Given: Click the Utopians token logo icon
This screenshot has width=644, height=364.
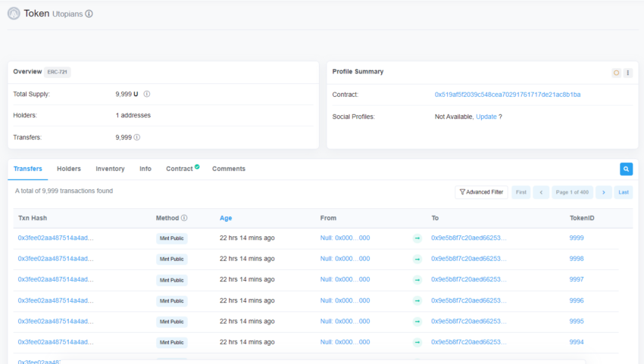Looking at the screenshot, I should (14, 14).
